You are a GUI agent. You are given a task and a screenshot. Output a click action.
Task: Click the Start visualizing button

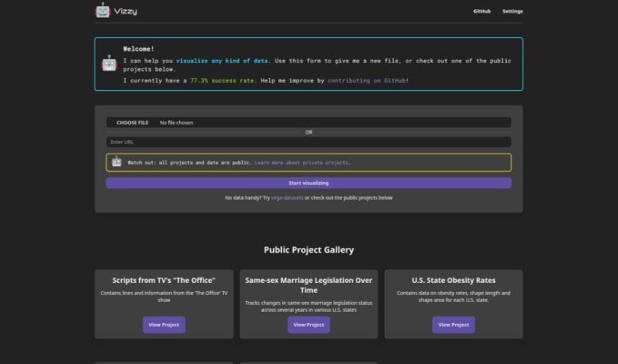(309, 183)
